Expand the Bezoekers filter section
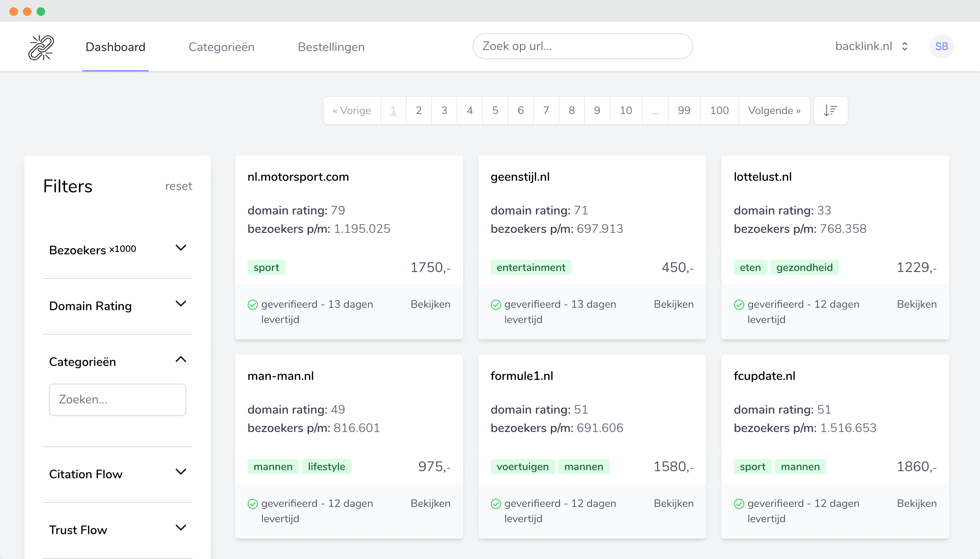 [x=181, y=248]
